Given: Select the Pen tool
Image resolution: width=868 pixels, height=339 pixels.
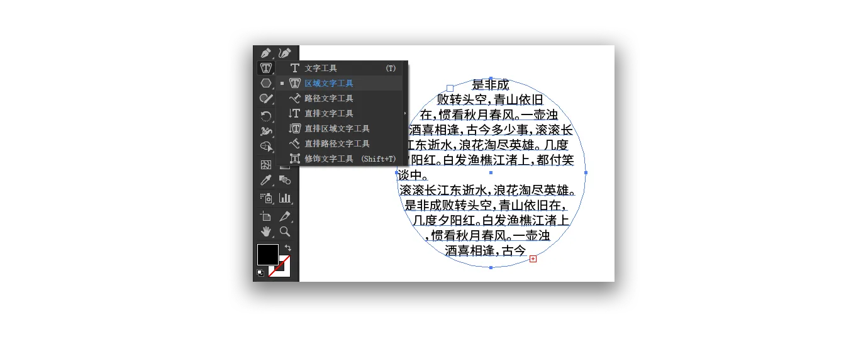Looking at the screenshot, I should coord(266,53).
